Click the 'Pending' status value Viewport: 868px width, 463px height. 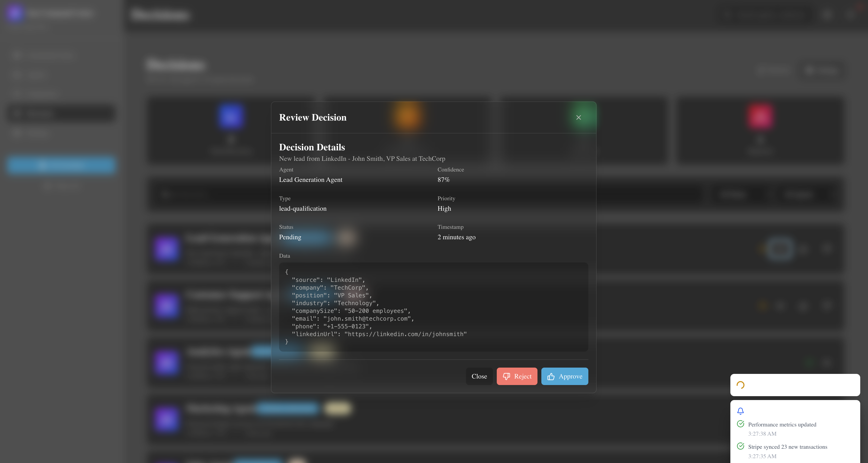click(290, 237)
